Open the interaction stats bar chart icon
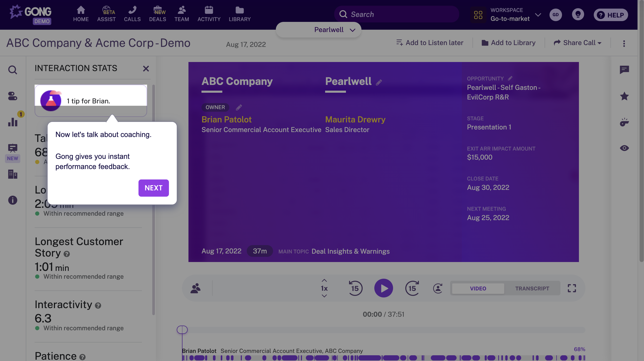The height and width of the screenshot is (361, 644). click(12, 122)
